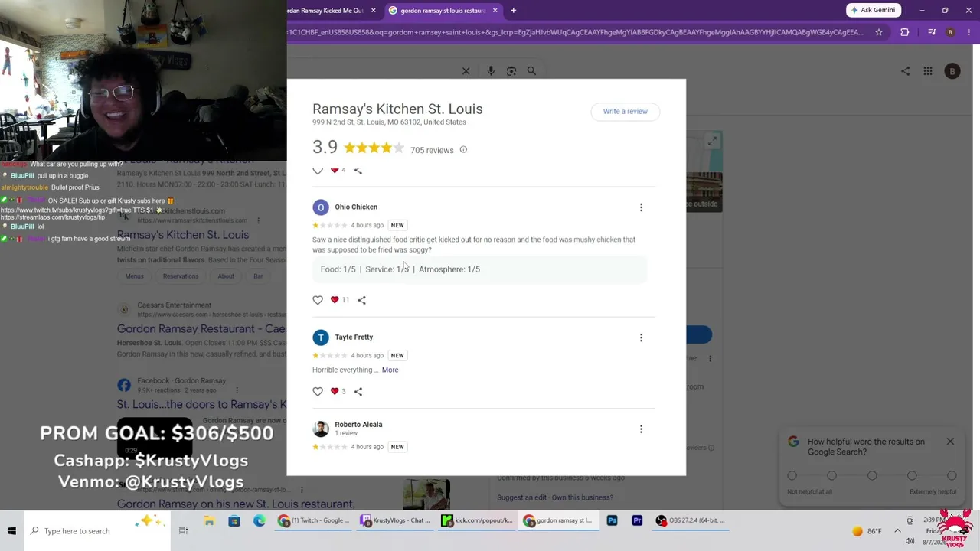Screen dimensions: 980x551
Task: Click Own this business? link
Action: point(583,497)
